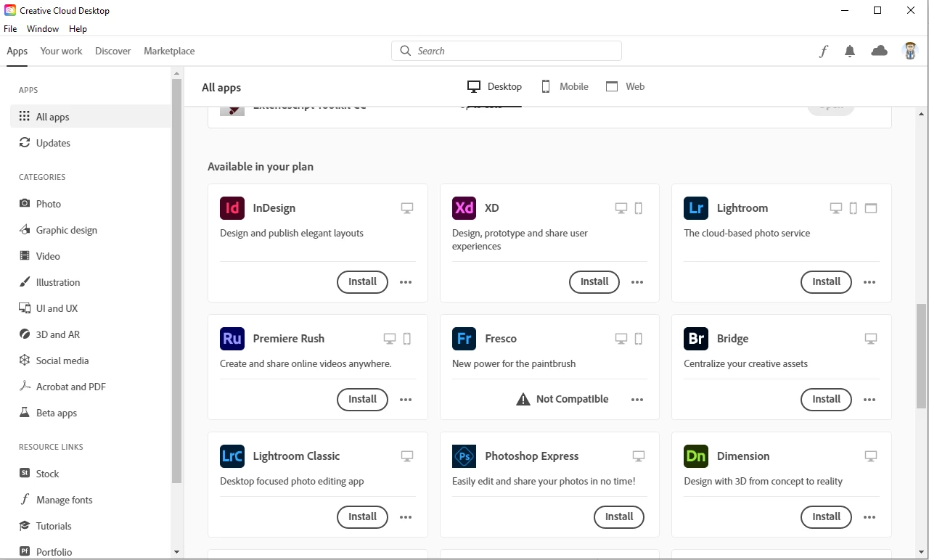Screen dimensions: 929x560
Task: Install InDesign
Action: (362, 281)
